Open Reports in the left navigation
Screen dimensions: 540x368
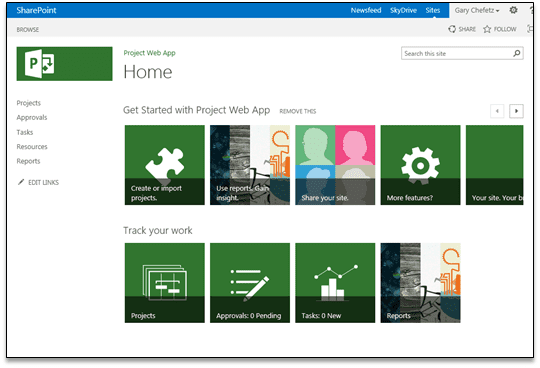point(28,161)
